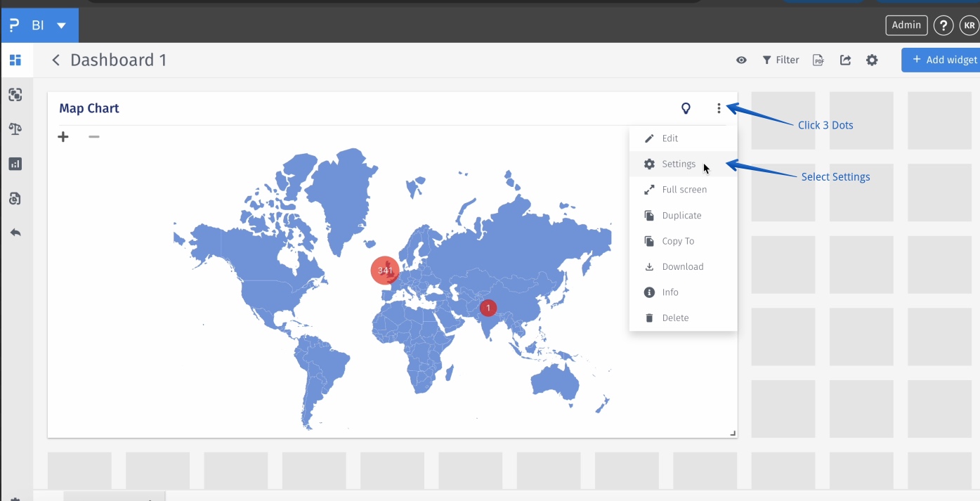Open the dashboards icon in left sidebar

tap(15, 60)
